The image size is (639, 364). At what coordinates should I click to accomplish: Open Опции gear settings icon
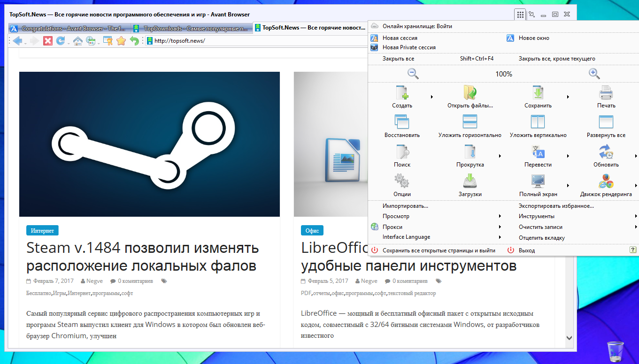coord(402,182)
